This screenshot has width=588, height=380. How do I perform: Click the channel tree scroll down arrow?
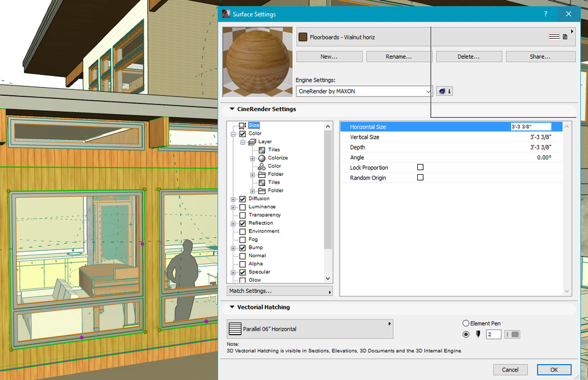click(328, 278)
